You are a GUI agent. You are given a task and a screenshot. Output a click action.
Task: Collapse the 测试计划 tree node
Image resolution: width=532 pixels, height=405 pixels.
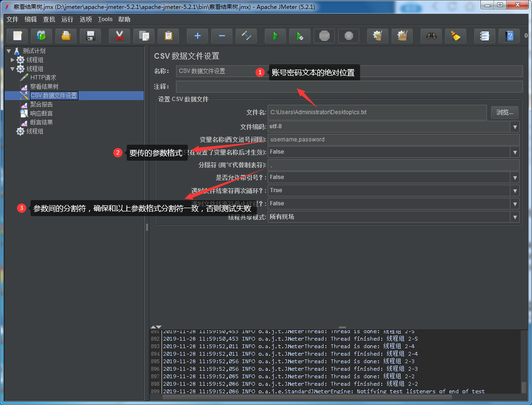pyautogui.click(x=9, y=51)
